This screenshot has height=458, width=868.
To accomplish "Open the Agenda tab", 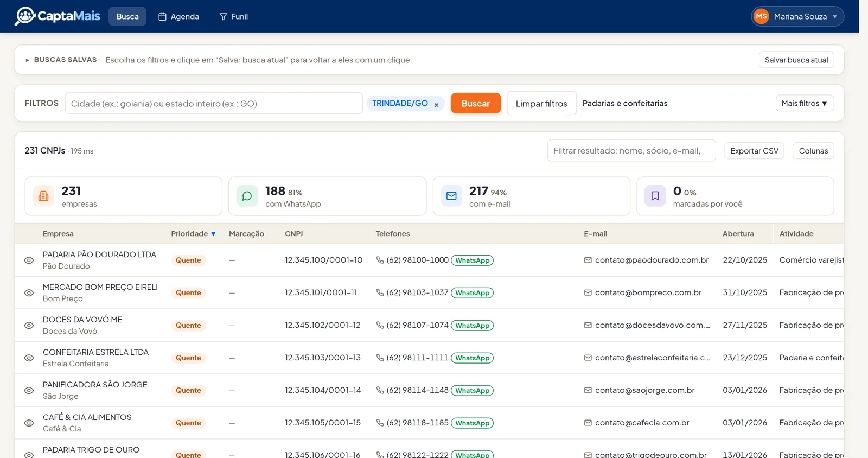I will (178, 17).
